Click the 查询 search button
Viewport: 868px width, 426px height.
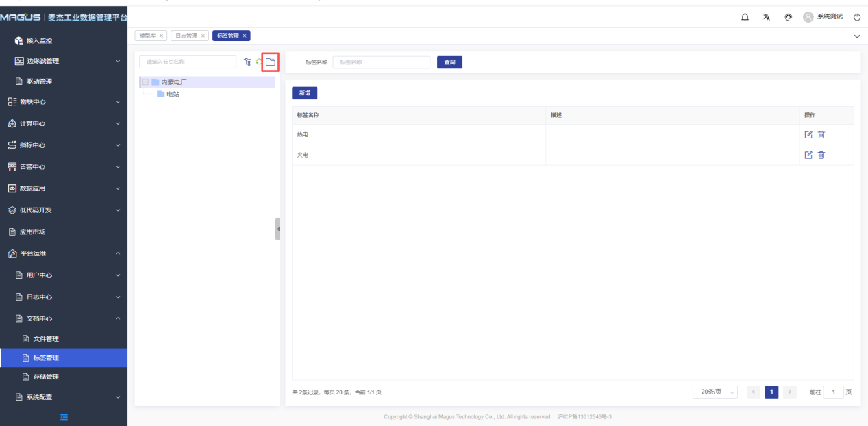pyautogui.click(x=449, y=62)
